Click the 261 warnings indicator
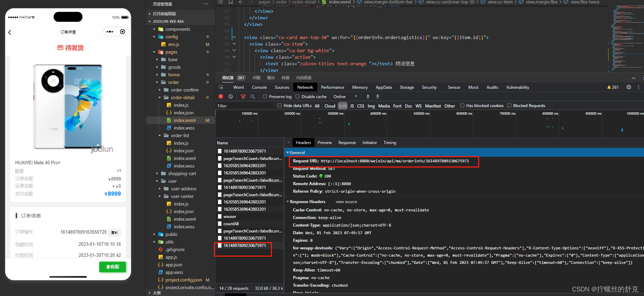Screen dimensions: 644x296 tap(613, 87)
